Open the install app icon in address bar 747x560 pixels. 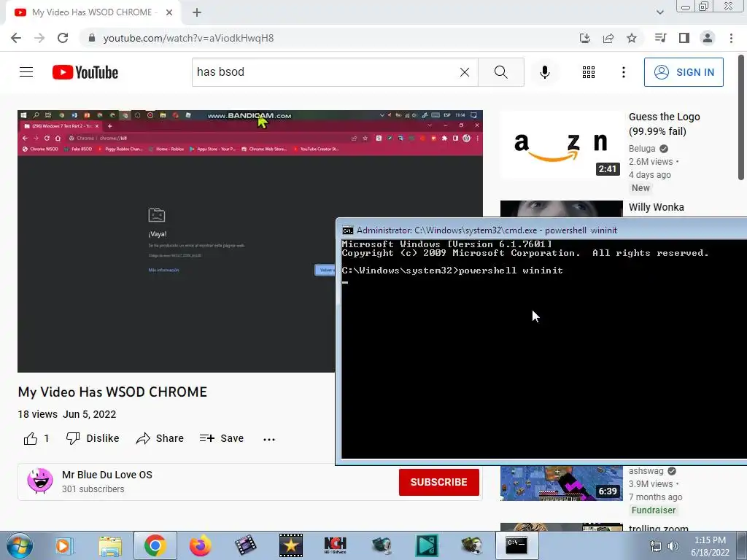click(x=585, y=38)
